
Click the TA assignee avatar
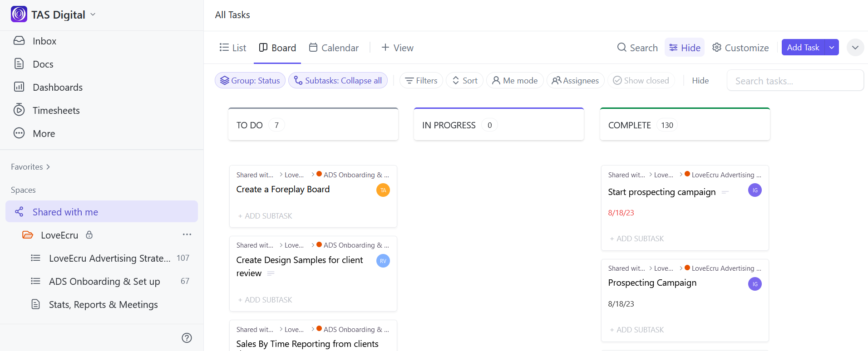383,190
